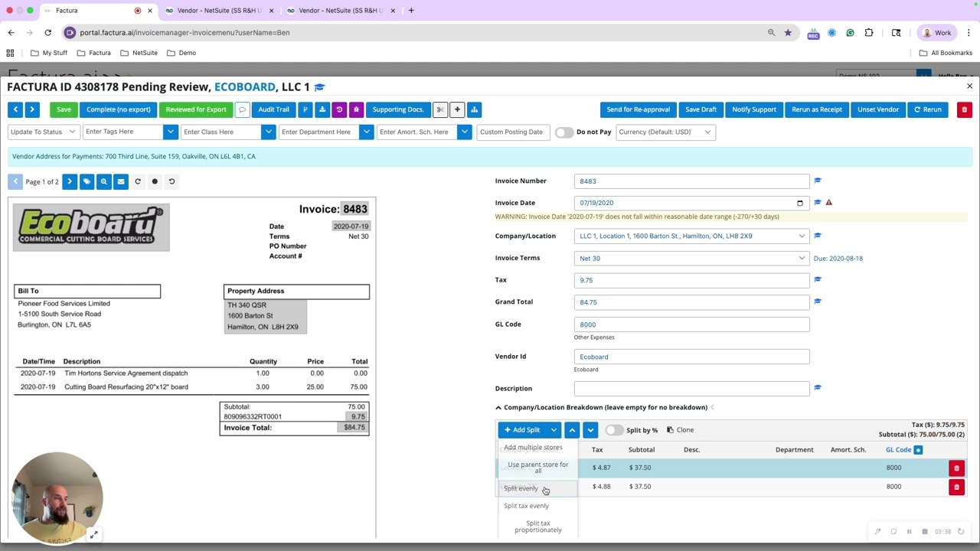Rotate the document clockwise
The image size is (980, 551).
[x=138, y=181]
